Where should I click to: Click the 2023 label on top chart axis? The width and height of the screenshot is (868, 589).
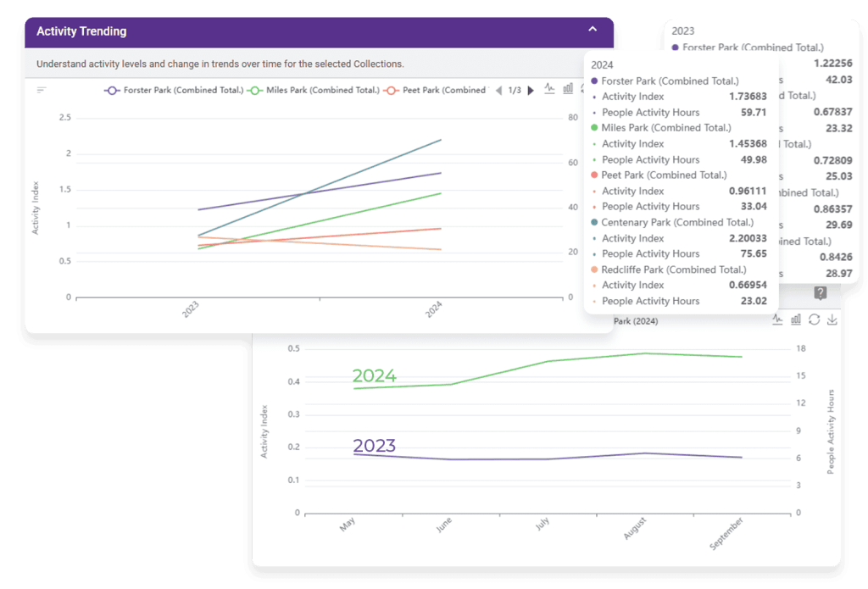(191, 311)
